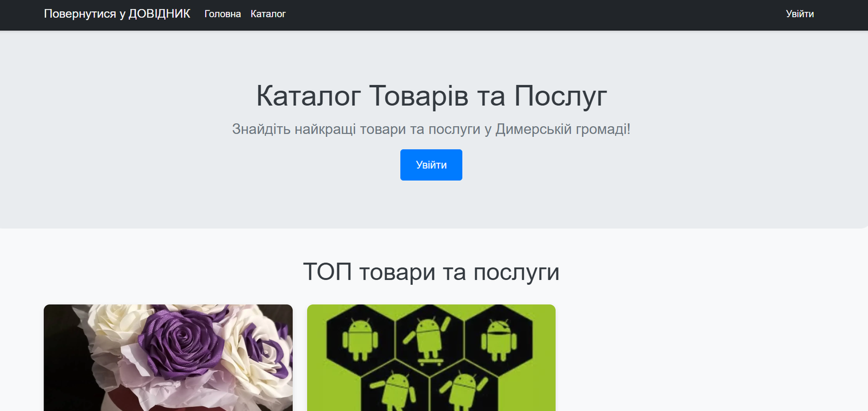Screen dimensions: 868x411
Task: Open the 'Головна' navigation item
Action: [x=222, y=14]
